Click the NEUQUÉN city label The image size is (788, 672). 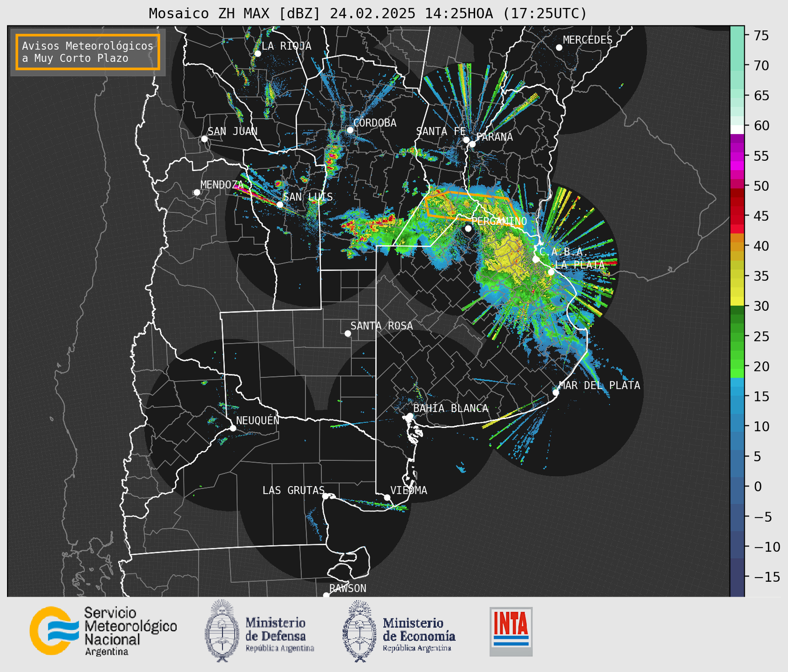tap(258, 420)
